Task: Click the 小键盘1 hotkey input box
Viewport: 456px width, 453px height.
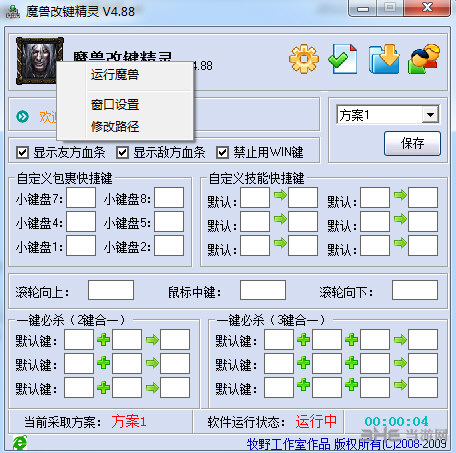Action: 81,246
